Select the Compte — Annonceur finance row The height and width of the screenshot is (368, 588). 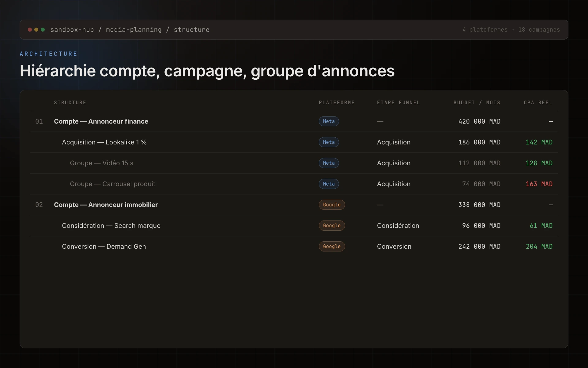point(294,121)
